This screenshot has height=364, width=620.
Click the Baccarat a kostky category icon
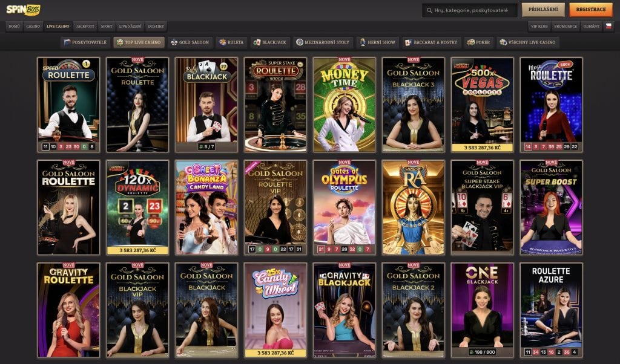(x=409, y=42)
